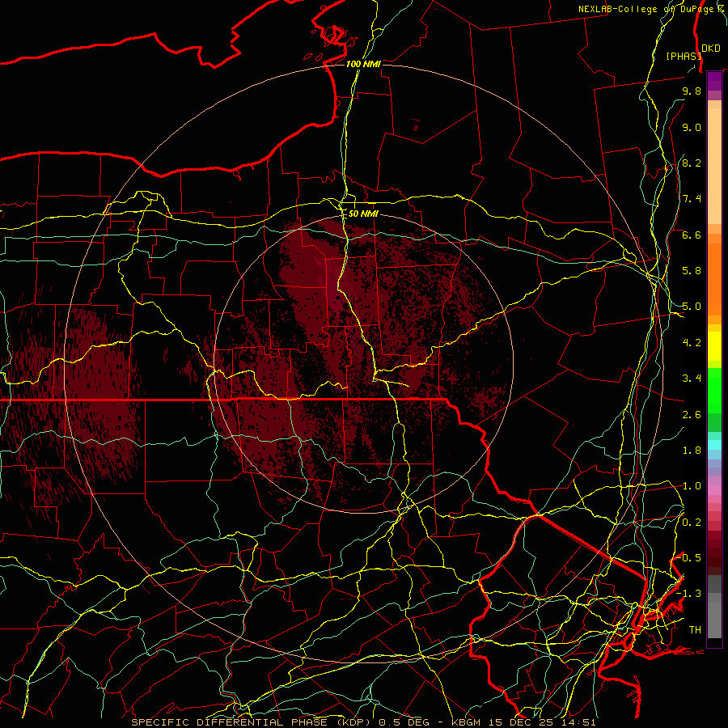Select the -0.5 scale value
728x728 pixels.
[689, 558]
